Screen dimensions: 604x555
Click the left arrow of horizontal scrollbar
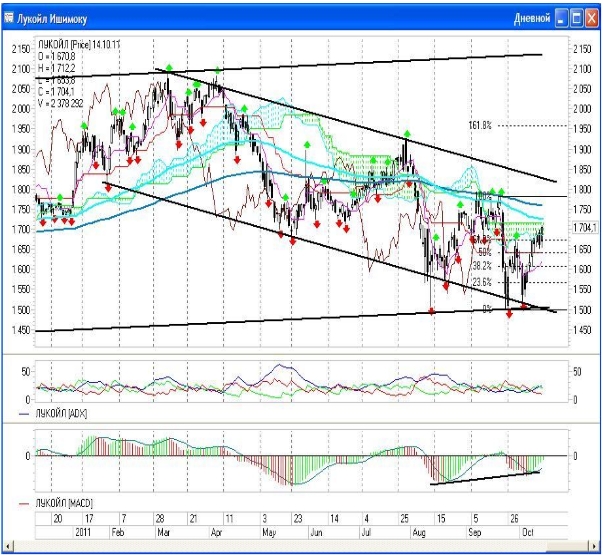7,546
